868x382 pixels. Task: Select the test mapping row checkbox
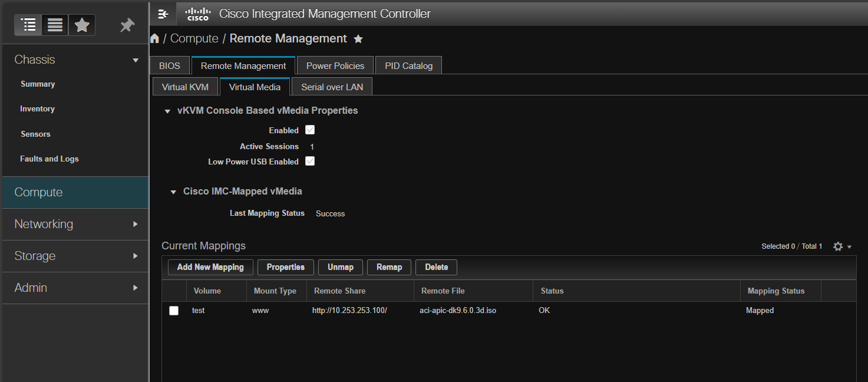(174, 311)
